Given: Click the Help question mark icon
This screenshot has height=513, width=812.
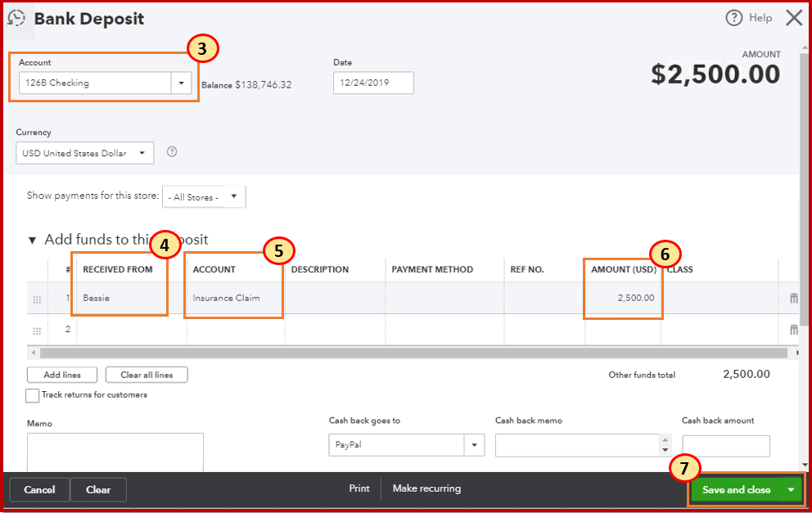Looking at the screenshot, I should (x=733, y=18).
